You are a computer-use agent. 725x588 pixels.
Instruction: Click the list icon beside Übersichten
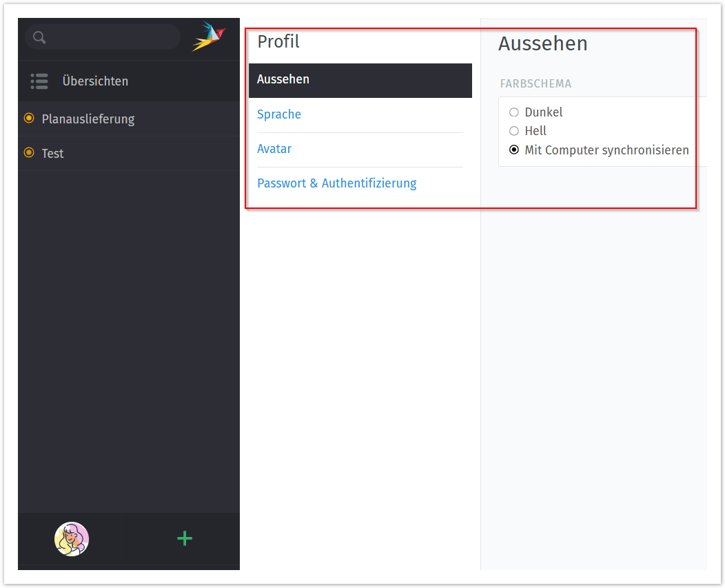tap(39, 81)
